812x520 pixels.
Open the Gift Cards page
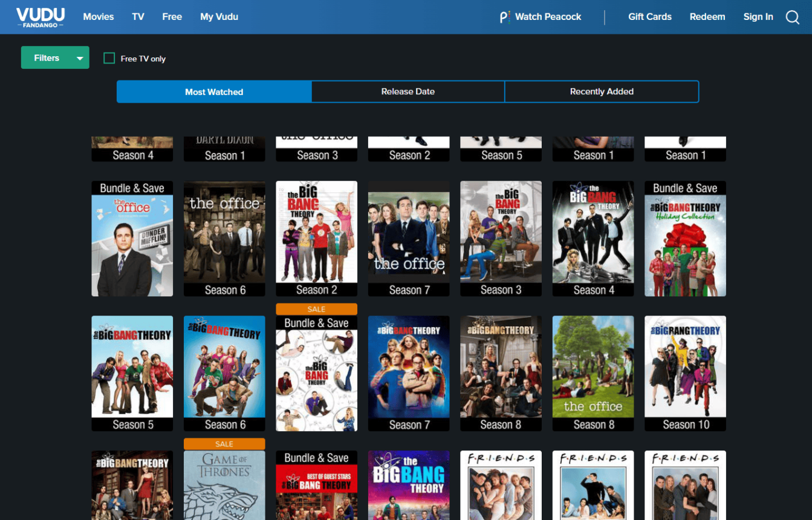coord(650,17)
